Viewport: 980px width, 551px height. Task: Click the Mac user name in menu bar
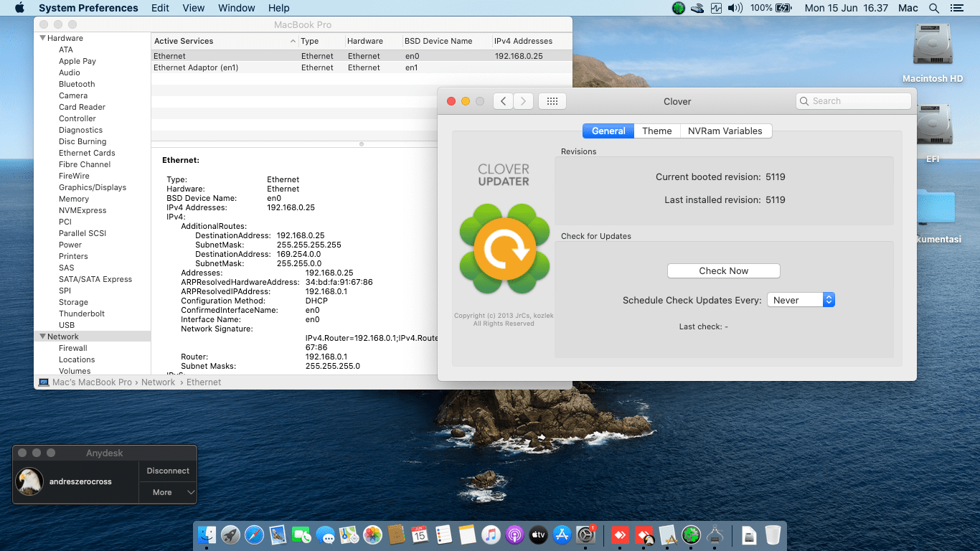click(x=908, y=8)
